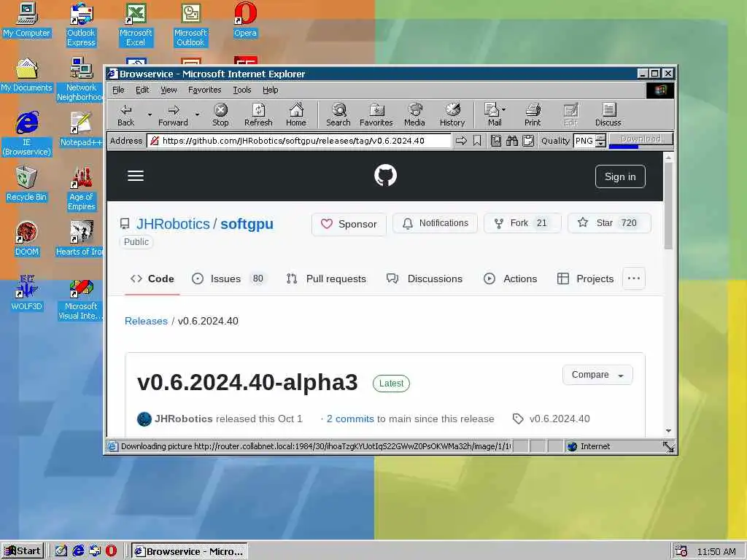The width and height of the screenshot is (747, 560).
Task: Select the Recycle Bin desktop icon
Action: [x=27, y=184]
